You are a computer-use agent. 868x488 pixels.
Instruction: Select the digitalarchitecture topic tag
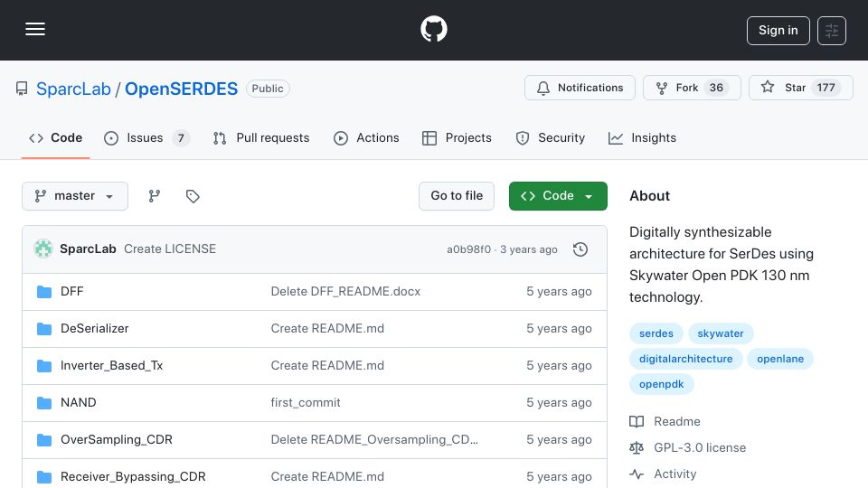point(686,359)
